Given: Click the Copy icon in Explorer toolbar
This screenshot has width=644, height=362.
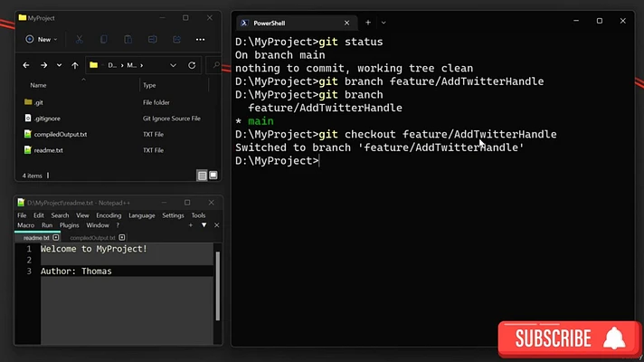Looking at the screenshot, I should pos(103,40).
